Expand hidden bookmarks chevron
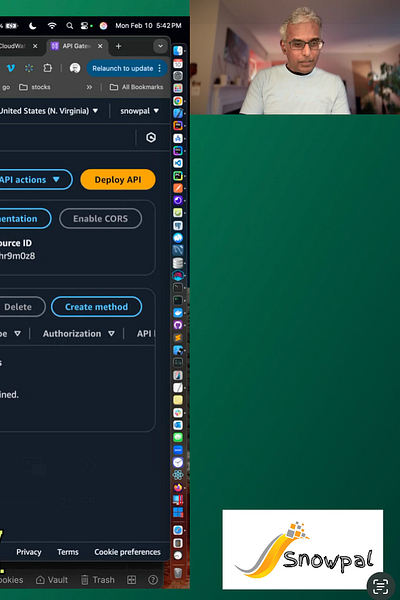Screen dimensions: 400x600 coord(89,87)
